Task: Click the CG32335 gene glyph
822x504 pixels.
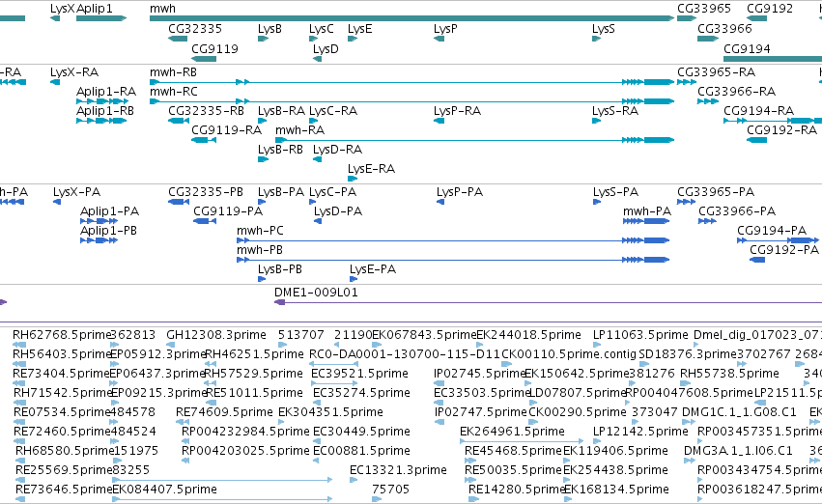Action: tap(178, 39)
